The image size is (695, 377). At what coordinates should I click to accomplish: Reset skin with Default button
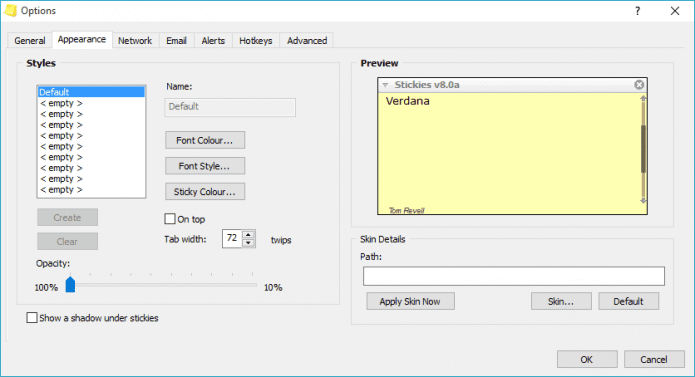tap(629, 301)
